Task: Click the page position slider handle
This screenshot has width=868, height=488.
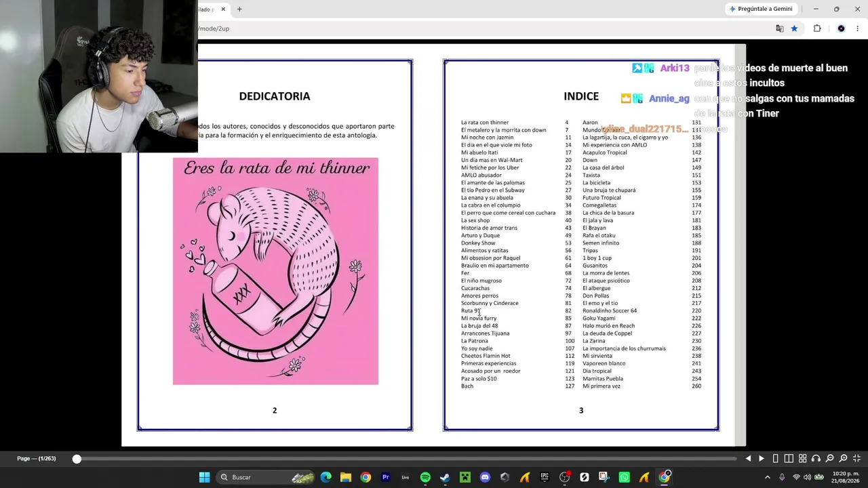Action: (77, 459)
